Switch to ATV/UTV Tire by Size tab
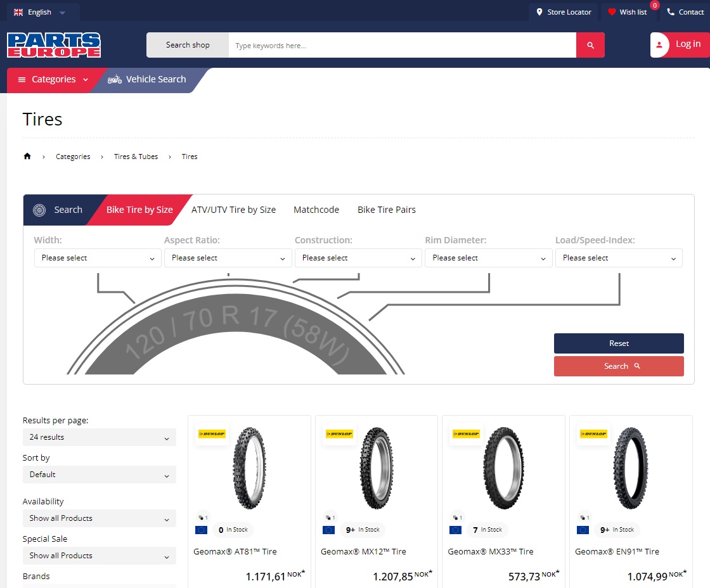This screenshot has height=588, width=710. (x=233, y=210)
